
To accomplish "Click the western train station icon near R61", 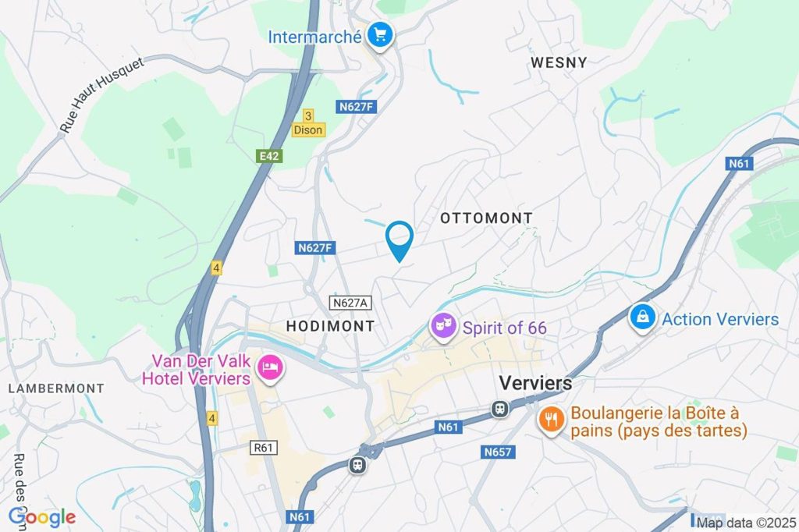I will (357, 464).
